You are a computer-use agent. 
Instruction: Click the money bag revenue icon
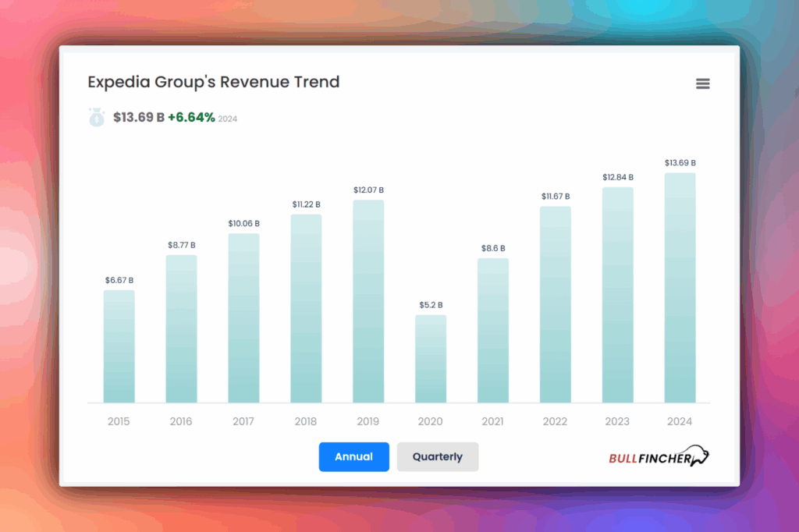pos(95,117)
